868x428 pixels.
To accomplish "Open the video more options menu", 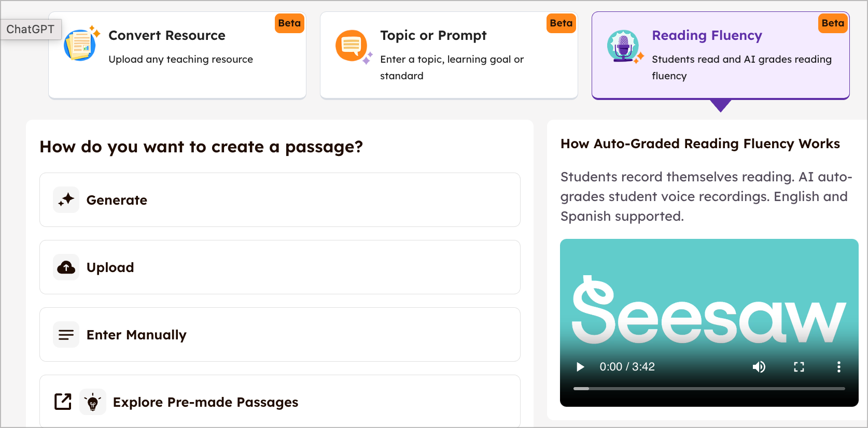I will point(838,367).
